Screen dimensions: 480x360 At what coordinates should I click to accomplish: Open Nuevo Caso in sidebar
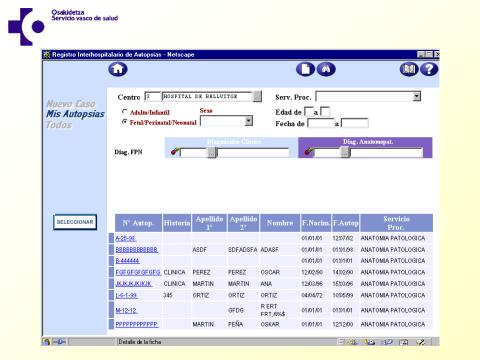71,104
